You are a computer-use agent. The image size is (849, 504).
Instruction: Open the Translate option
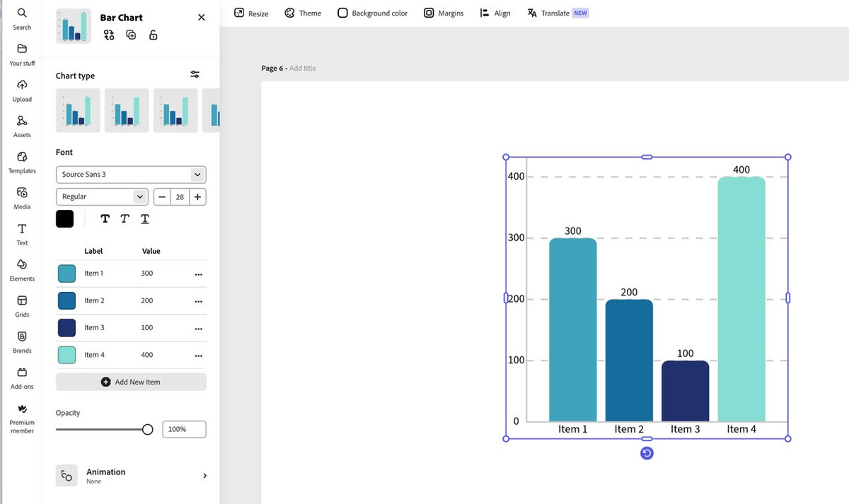point(558,13)
